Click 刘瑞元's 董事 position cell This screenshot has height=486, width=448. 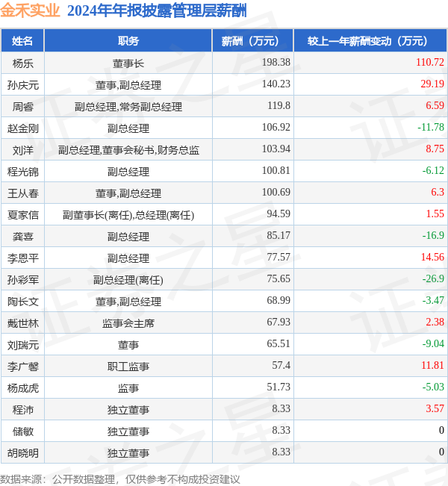coord(128,345)
